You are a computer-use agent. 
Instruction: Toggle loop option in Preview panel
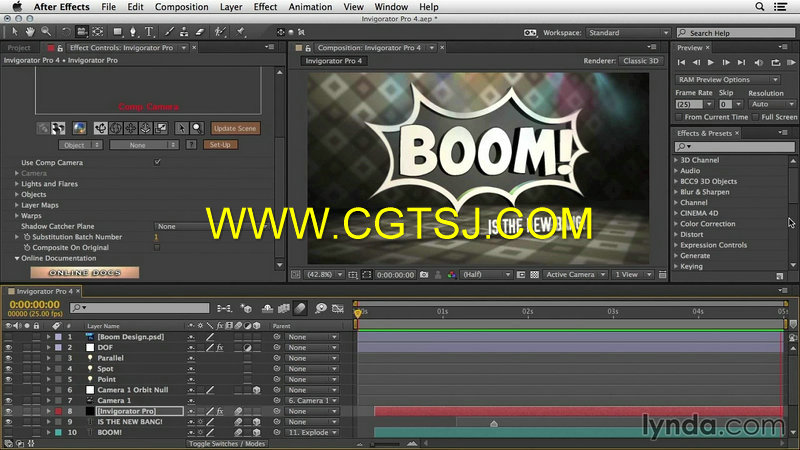[776, 62]
